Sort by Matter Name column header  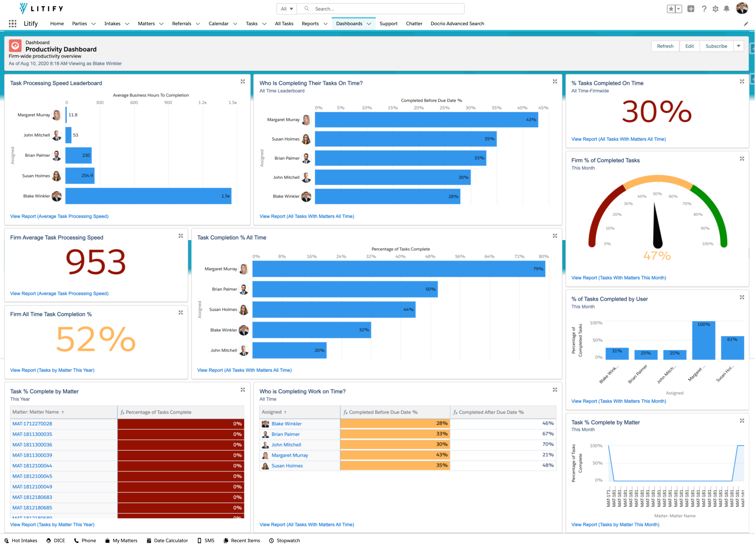pyautogui.click(x=36, y=412)
